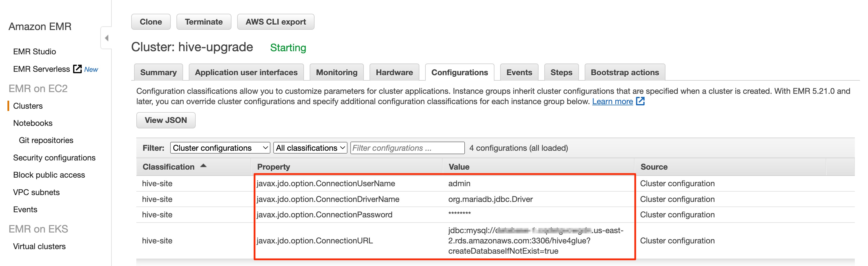The image size is (868, 266).
Task: Click the Value column header
Action: pyautogui.click(x=459, y=167)
